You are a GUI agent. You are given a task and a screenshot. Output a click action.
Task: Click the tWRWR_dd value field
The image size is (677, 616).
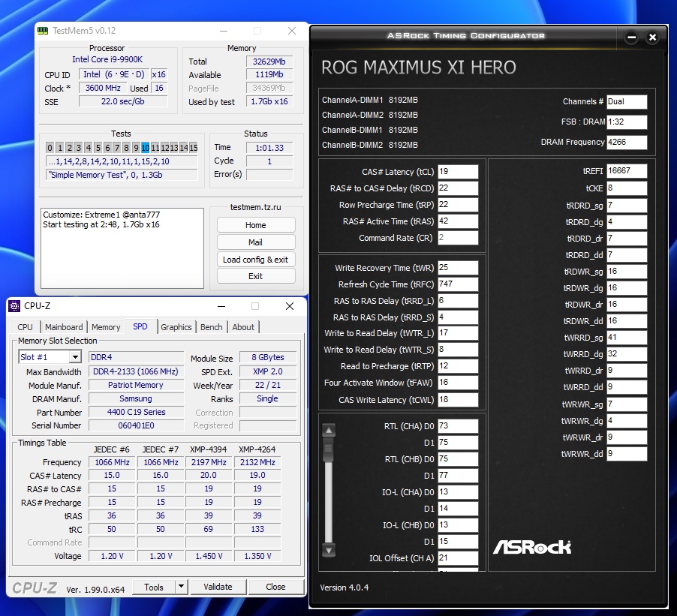627,454
